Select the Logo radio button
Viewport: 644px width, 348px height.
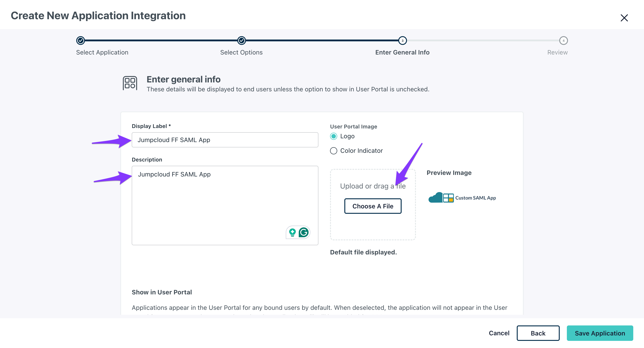click(x=333, y=136)
